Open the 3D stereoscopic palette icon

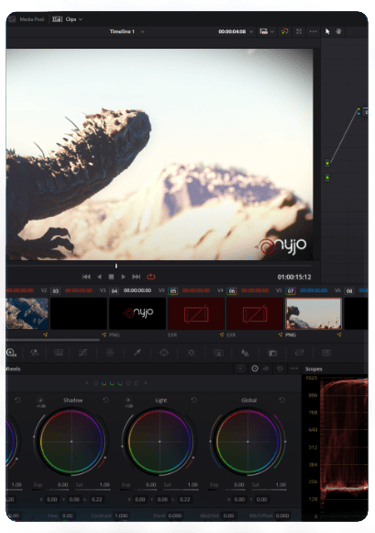[x=326, y=353]
